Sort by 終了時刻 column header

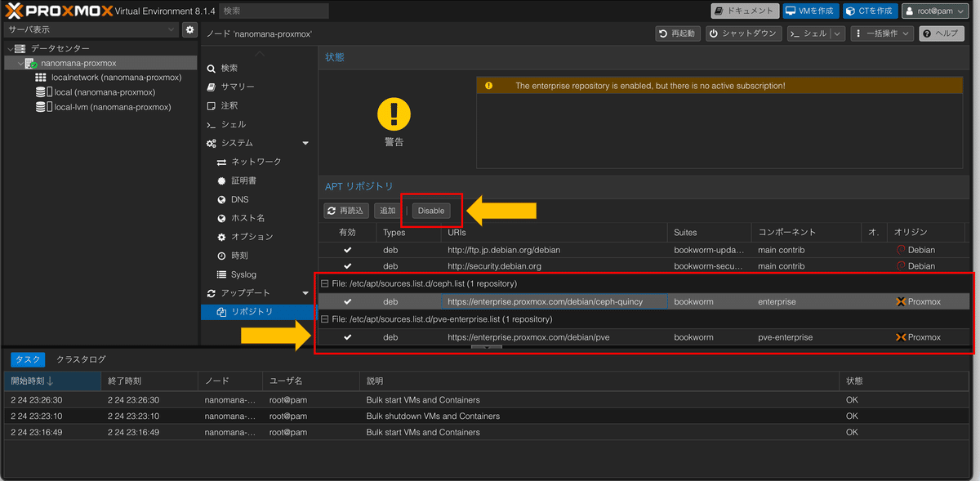(x=149, y=381)
